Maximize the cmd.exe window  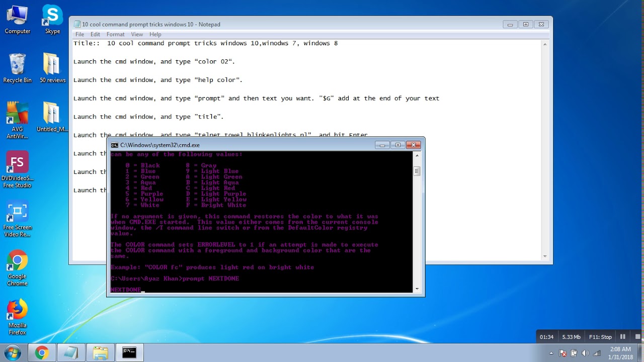397,145
